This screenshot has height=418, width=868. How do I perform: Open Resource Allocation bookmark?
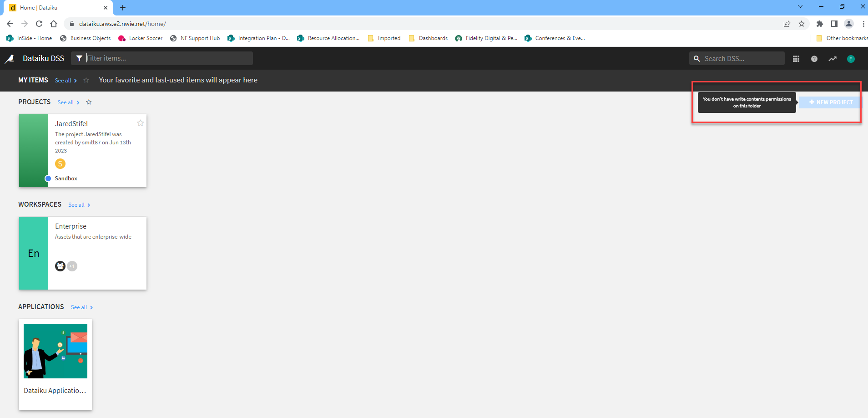pyautogui.click(x=328, y=38)
